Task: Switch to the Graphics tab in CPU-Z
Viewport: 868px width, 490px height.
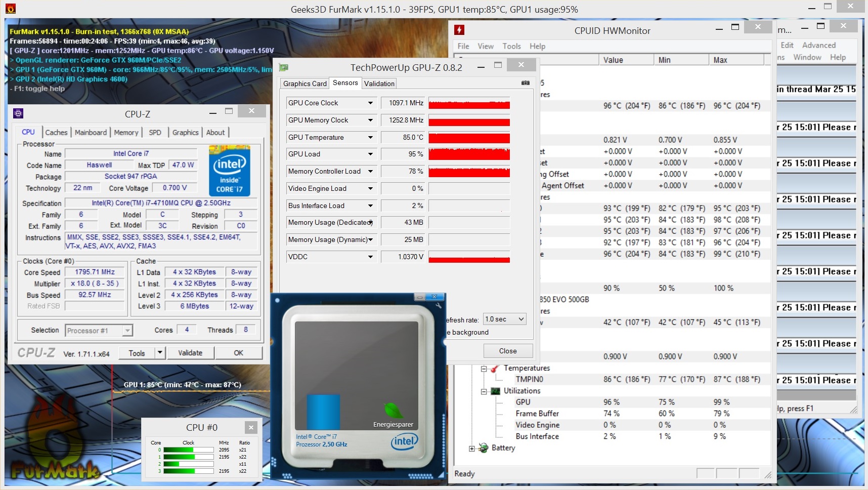Action: coord(186,133)
